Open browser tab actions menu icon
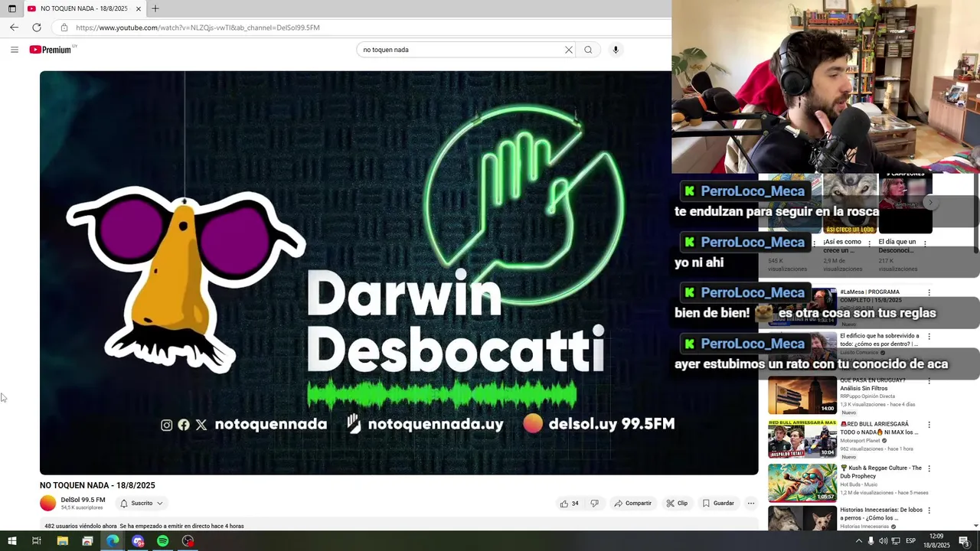 [x=11, y=8]
